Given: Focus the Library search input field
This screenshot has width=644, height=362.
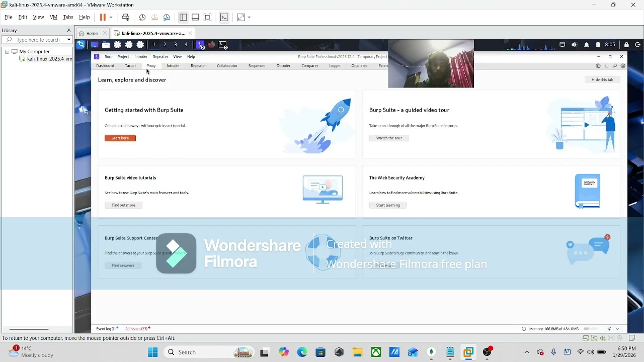Looking at the screenshot, I should pos(37,40).
